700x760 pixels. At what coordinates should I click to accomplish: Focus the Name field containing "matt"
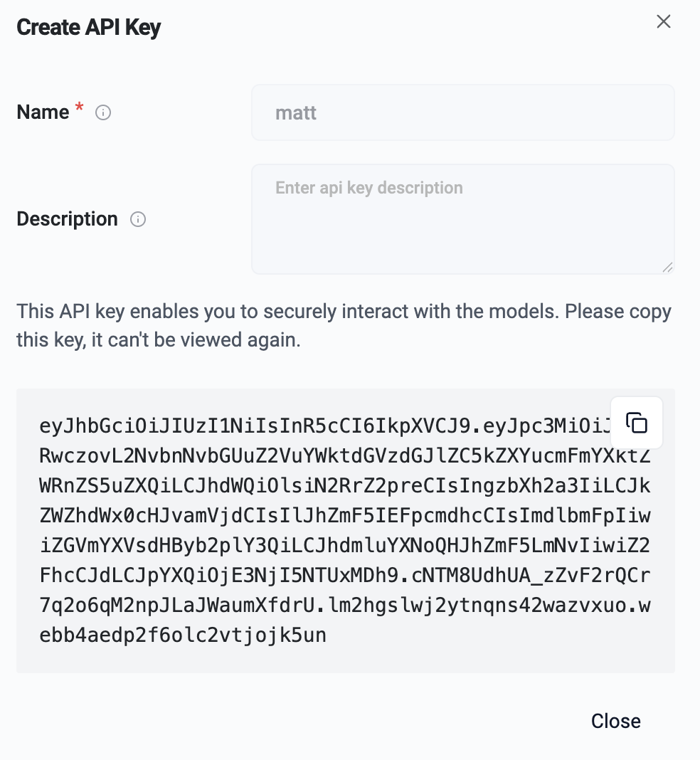pyautogui.click(x=462, y=112)
